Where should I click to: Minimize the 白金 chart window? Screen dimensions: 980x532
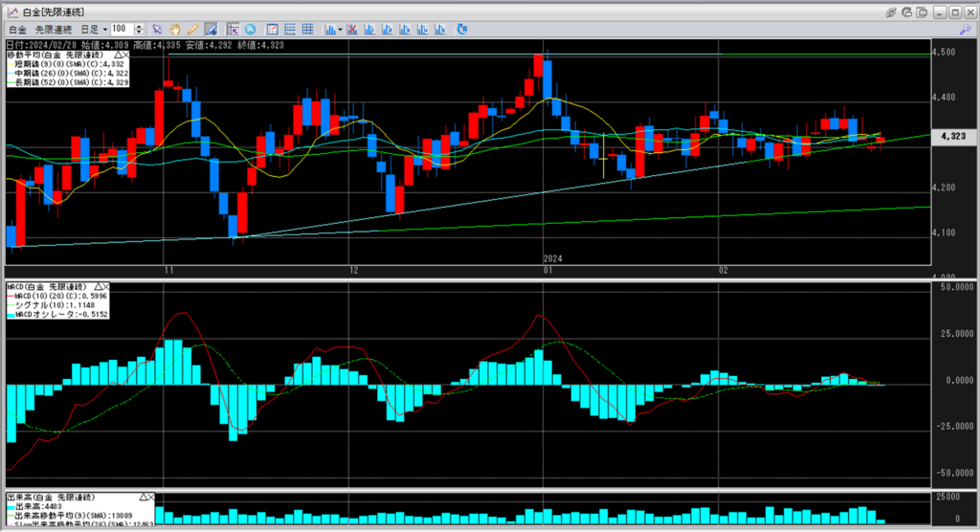coord(940,12)
